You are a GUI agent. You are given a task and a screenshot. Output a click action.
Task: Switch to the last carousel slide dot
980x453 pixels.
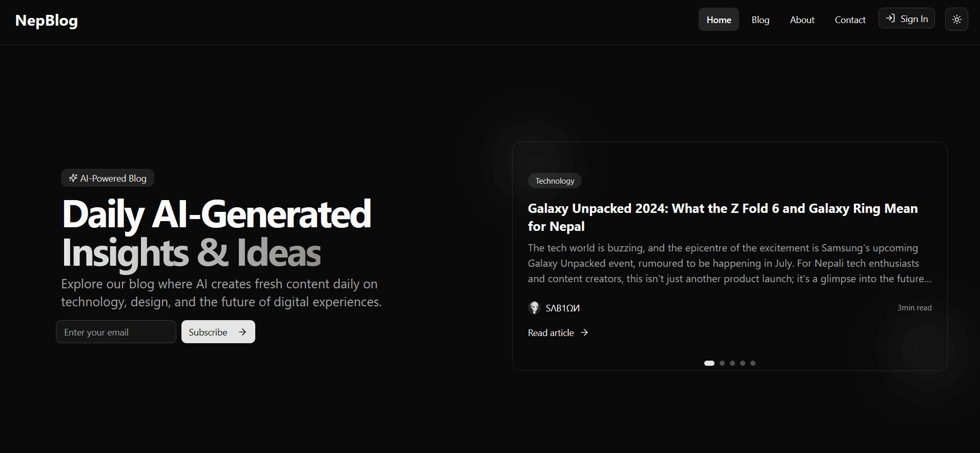click(753, 363)
